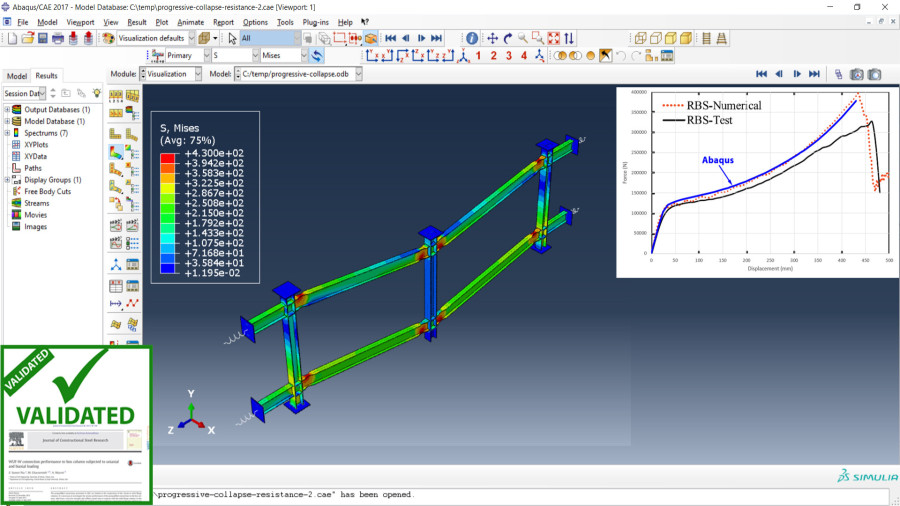Open the Animate menu

point(191,22)
